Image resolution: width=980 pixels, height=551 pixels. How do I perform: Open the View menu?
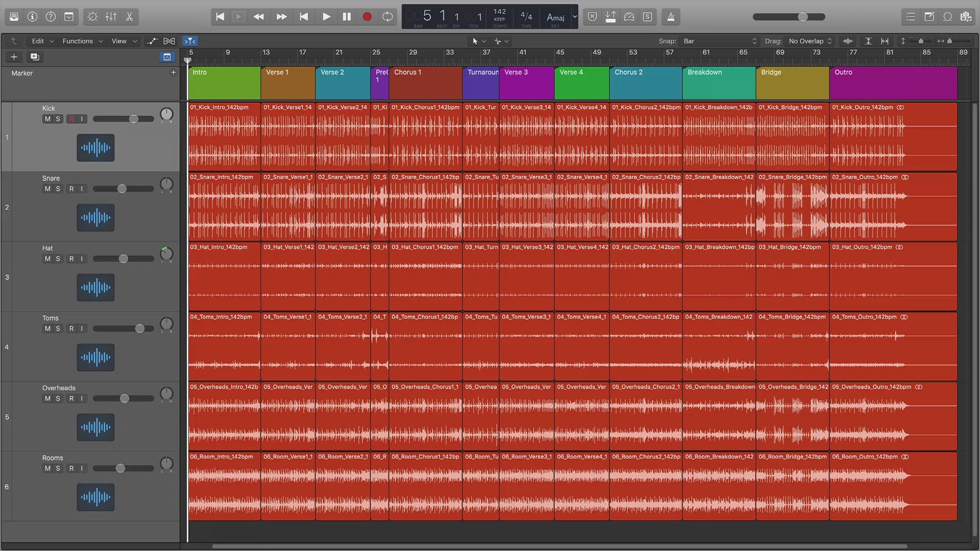click(x=124, y=41)
